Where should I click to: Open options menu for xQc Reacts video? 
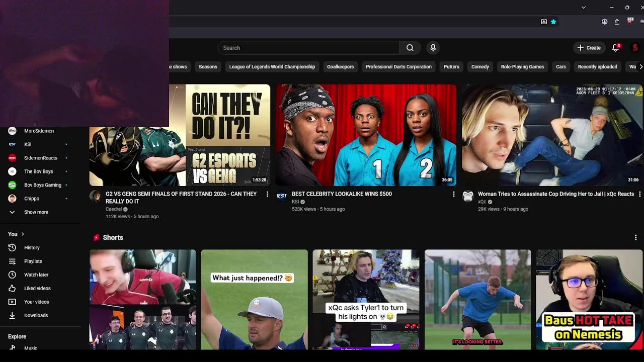click(639, 194)
